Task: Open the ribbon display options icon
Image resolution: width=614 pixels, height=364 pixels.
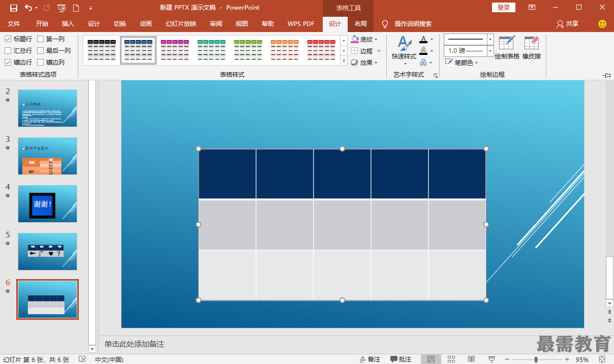Action: click(x=532, y=8)
